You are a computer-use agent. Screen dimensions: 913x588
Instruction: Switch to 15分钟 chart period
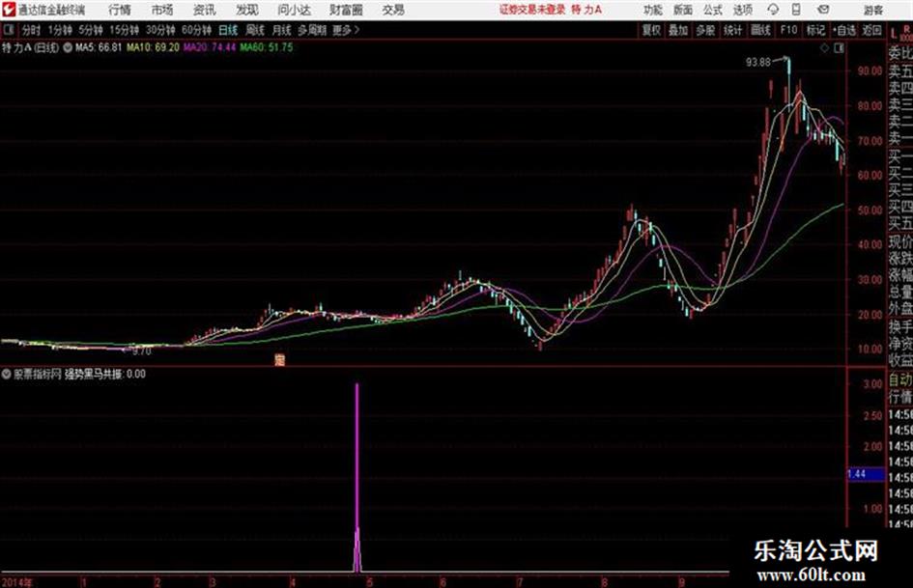point(125,30)
